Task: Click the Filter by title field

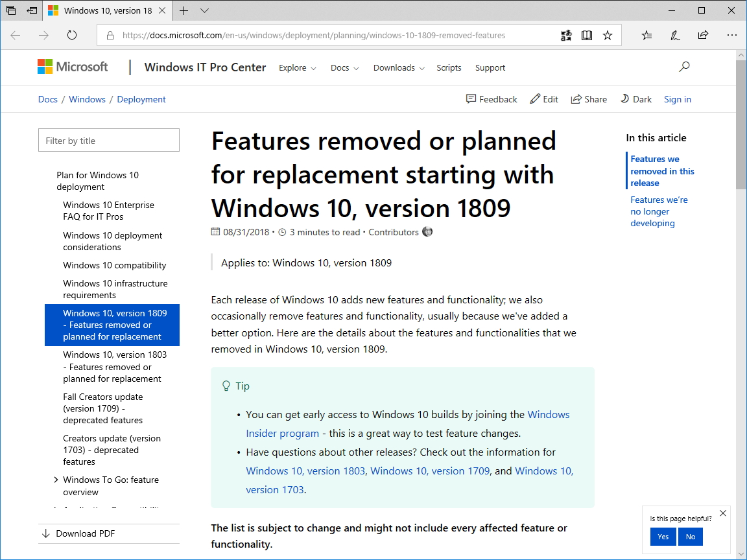Action: [x=108, y=140]
